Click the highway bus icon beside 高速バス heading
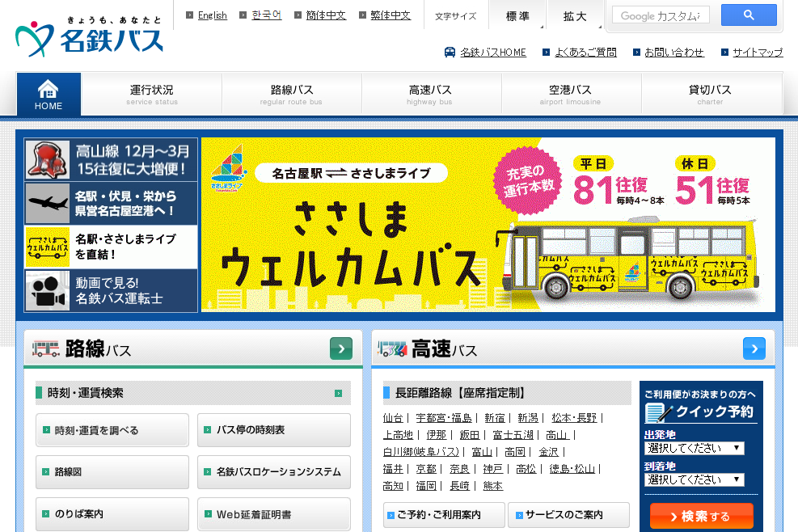798x532 pixels. (x=392, y=349)
